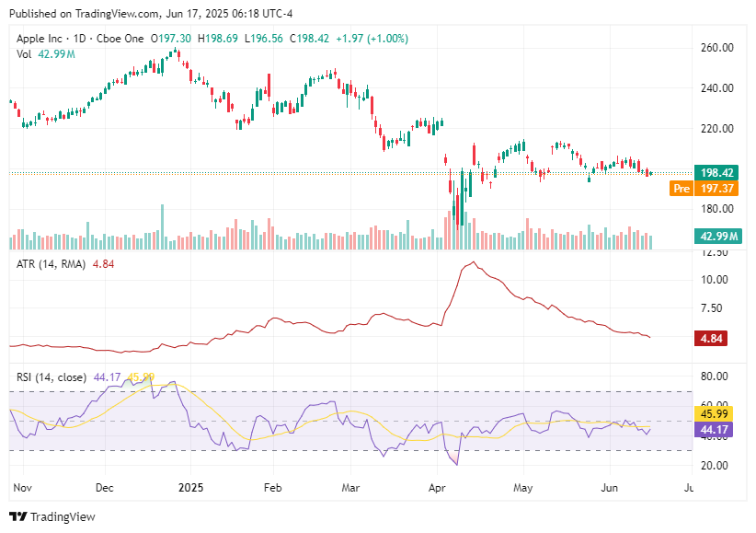
Task: Open the TradingView wordmark link
Action: pos(63,517)
